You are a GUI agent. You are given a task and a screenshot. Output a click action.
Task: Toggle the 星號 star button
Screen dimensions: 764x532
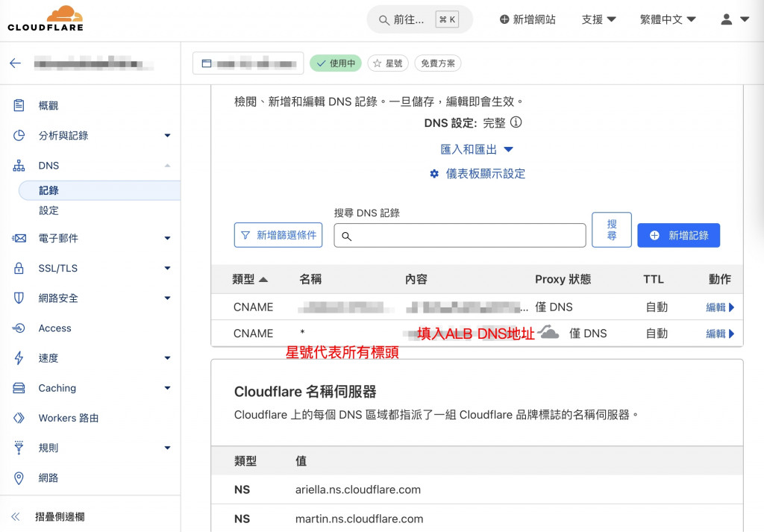click(x=388, y=63)
